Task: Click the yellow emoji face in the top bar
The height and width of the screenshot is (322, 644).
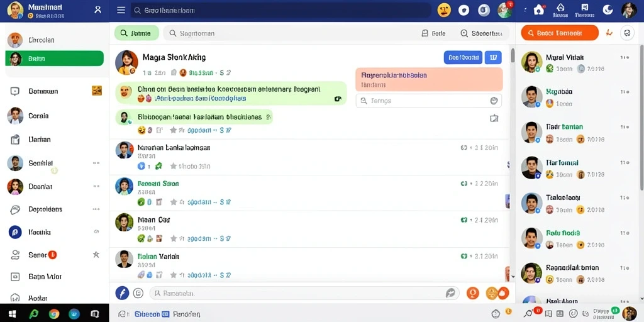Action: [x=444, y=10]
